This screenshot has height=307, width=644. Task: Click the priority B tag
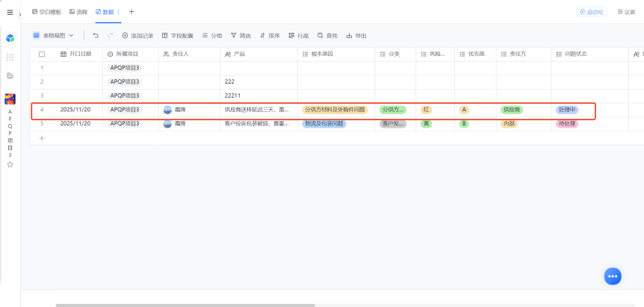tap(464, 123)
